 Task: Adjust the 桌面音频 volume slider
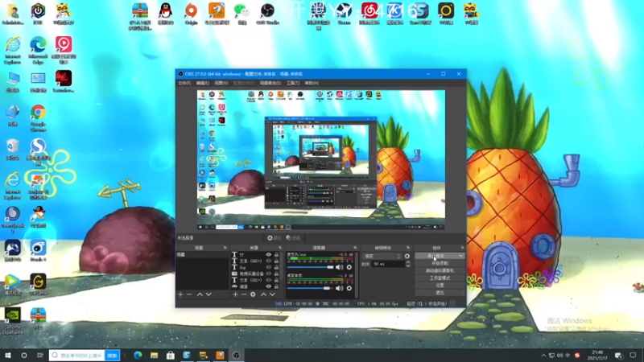pyautogui.click(x=311, y=289)
